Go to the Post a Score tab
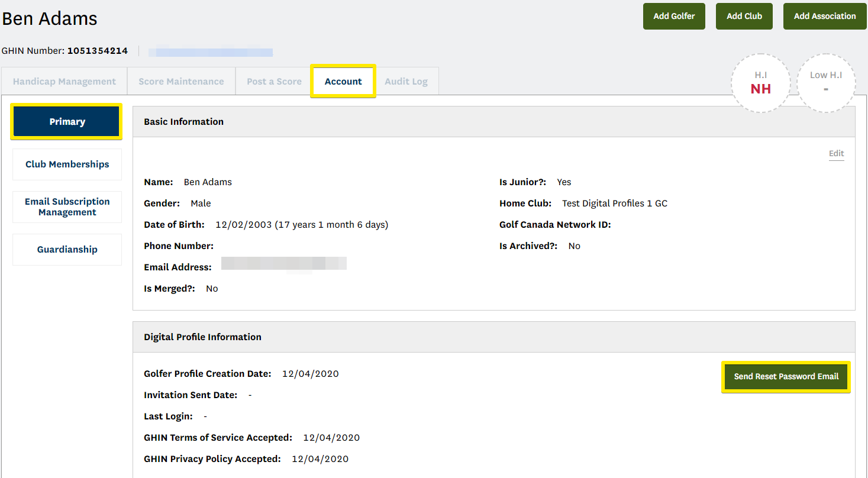This screenshot has height=478, width=868. click(x=274, y=81)
